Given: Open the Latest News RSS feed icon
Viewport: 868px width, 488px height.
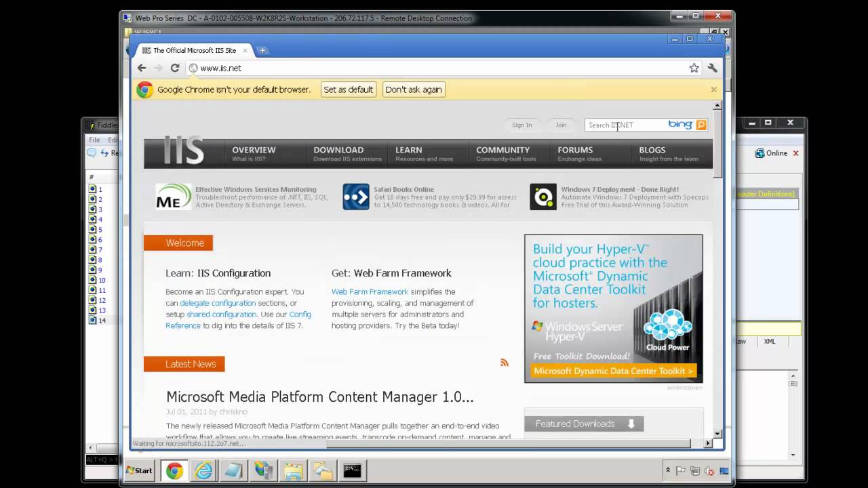Looking at the screenshot, I should coord(505,363).
